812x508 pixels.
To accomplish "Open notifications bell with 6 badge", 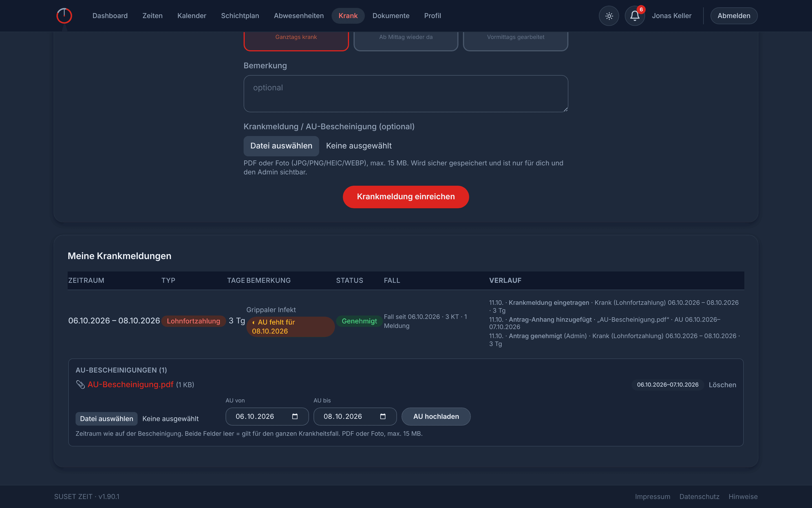I will [x=634, y=16].
